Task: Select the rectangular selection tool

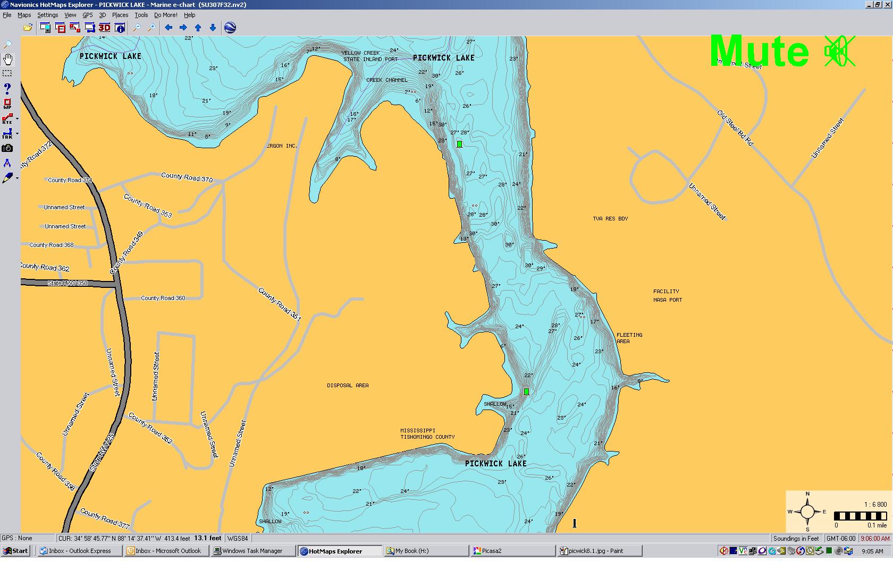Action: point(7,73)
